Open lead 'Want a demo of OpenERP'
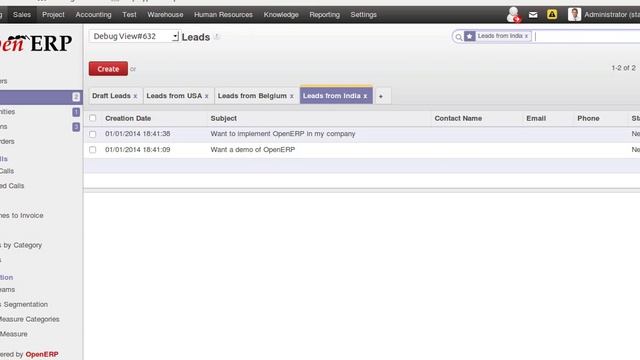Image resolution: width=640 pixels, height=360 pixels. [253, 150]
